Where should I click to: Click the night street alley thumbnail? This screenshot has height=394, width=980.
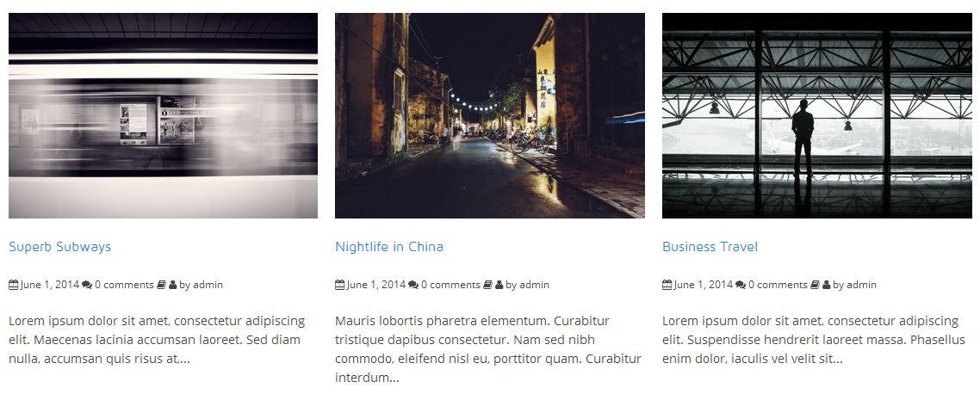tap(490, 115)
